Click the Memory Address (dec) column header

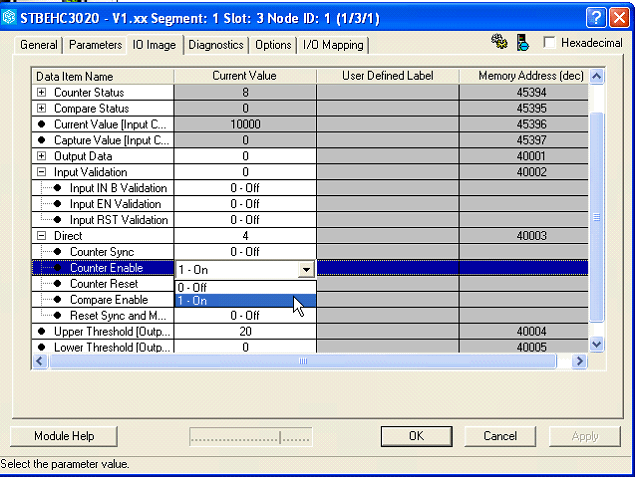[x=524, y=76]
